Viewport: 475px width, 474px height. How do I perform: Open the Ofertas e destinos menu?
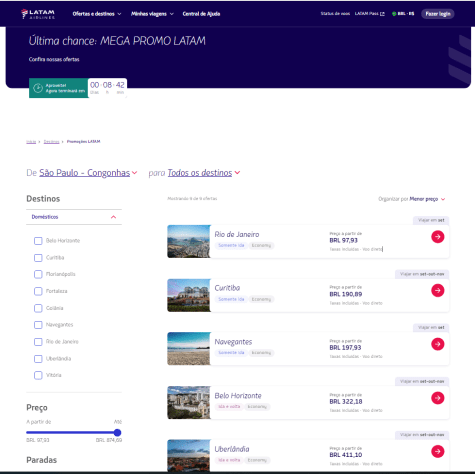97,14
